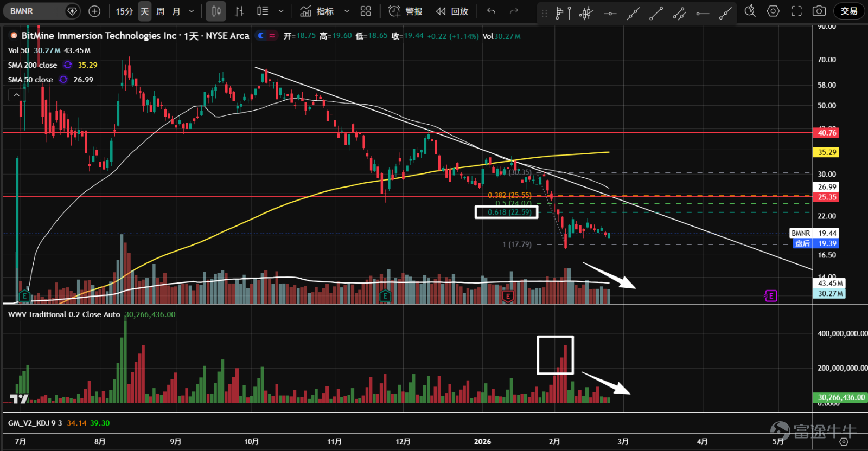Click the purple upcoming earnings E marker
The height and width of the screenshot is (451, 868).
[x=771, y=295]
